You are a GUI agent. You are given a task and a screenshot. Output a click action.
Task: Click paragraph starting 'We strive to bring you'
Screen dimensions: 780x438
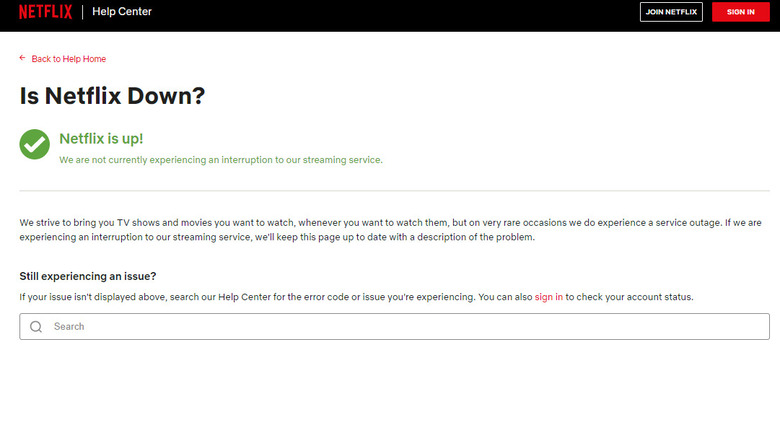tap(390, 230)
